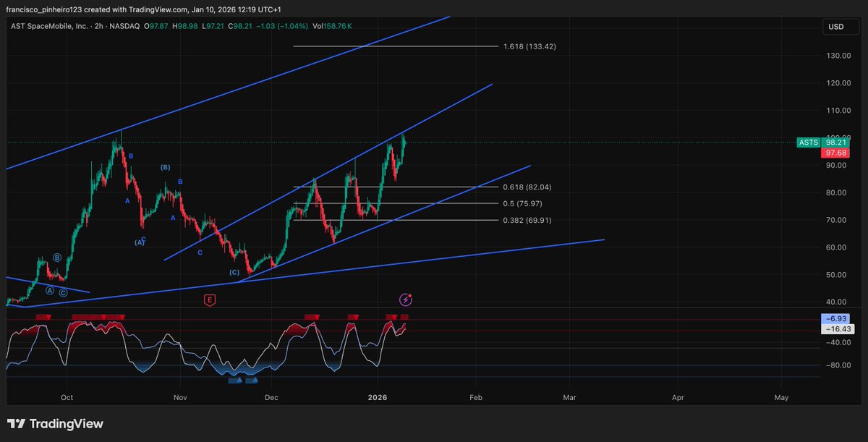Image resolution: width=868 pixels, height=442 pixels.
Task: Click the Oct label on time axis
Action: click(x=67, y=397)
